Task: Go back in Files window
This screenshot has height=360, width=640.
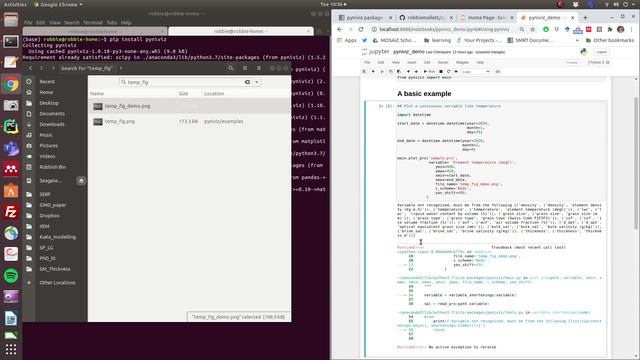Action: tap(31, 68)
